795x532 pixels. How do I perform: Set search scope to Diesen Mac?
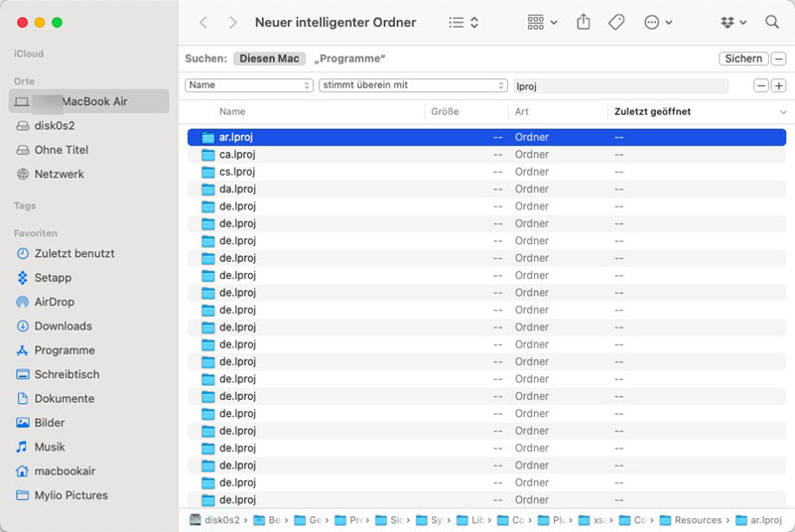[269, 59]
